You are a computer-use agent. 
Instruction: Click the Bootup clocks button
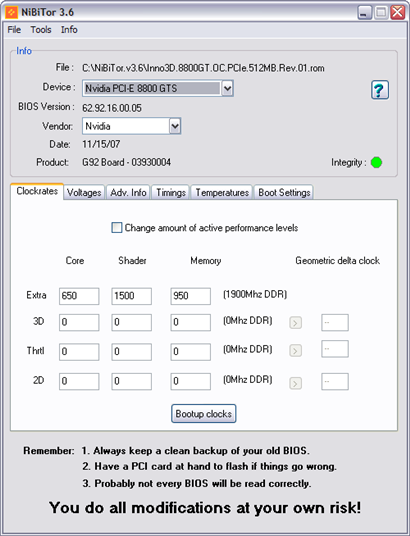click(x=203, y=414)
